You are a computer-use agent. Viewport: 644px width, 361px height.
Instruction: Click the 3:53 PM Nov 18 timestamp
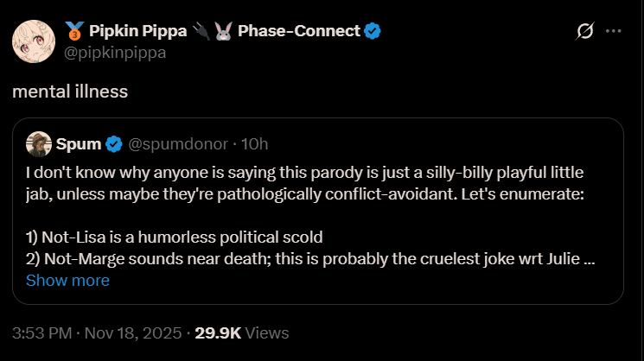click(x=97, y=333)
